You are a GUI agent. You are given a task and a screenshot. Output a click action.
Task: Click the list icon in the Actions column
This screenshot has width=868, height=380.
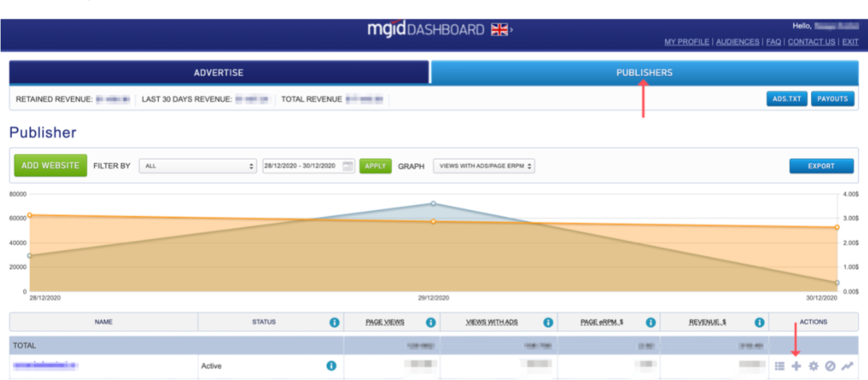tap(779, 366)
